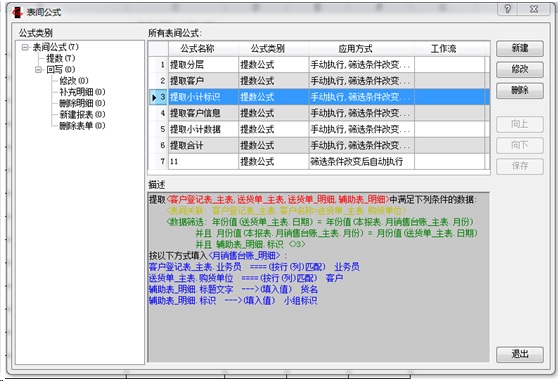Click the 删除 button
Screen dimensions: 558x381
point(520,90)
